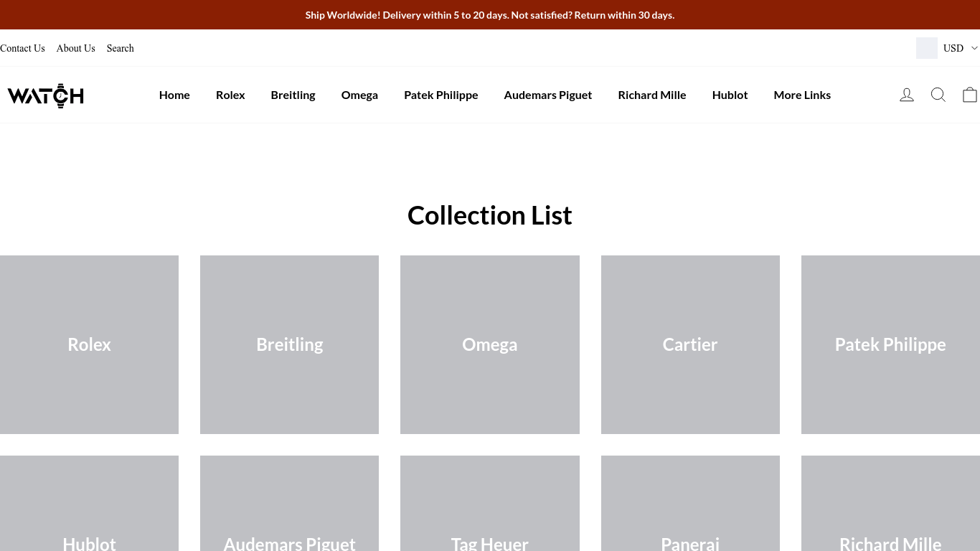Open the Richard Mille collection tile
Screen dimensions: 980x551
point(890,504)
